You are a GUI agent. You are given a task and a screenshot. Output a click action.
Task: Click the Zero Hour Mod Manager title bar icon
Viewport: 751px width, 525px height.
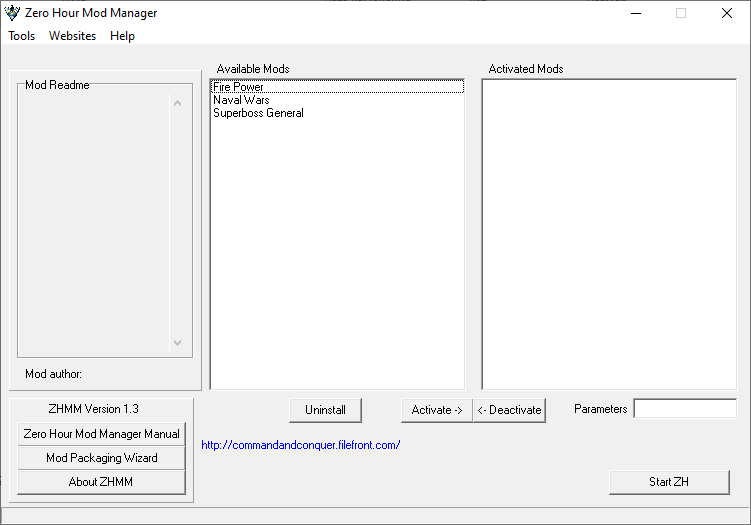12,13
